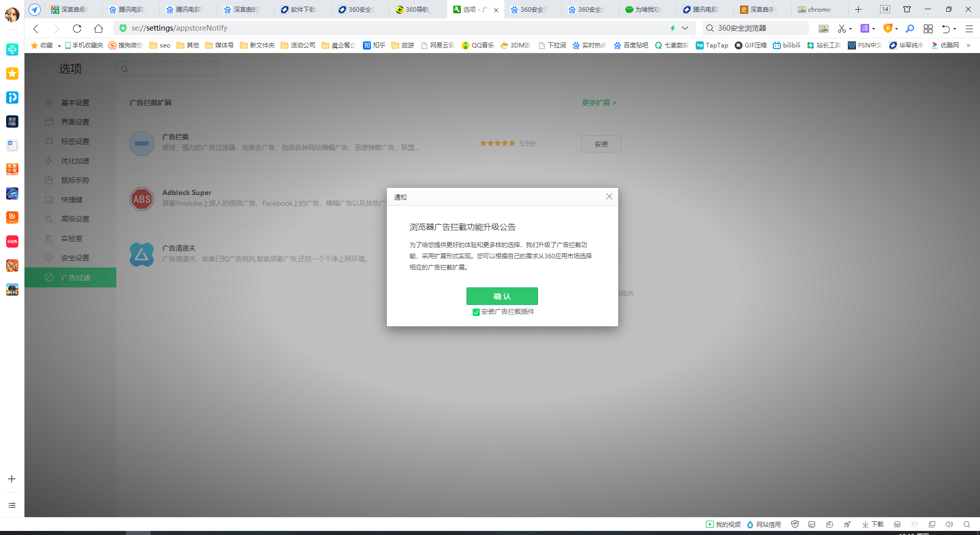Viewport: 980px width, 535px height.
Task: Click the Adblock Super ABS icon
Action: (x=142, y=199)
